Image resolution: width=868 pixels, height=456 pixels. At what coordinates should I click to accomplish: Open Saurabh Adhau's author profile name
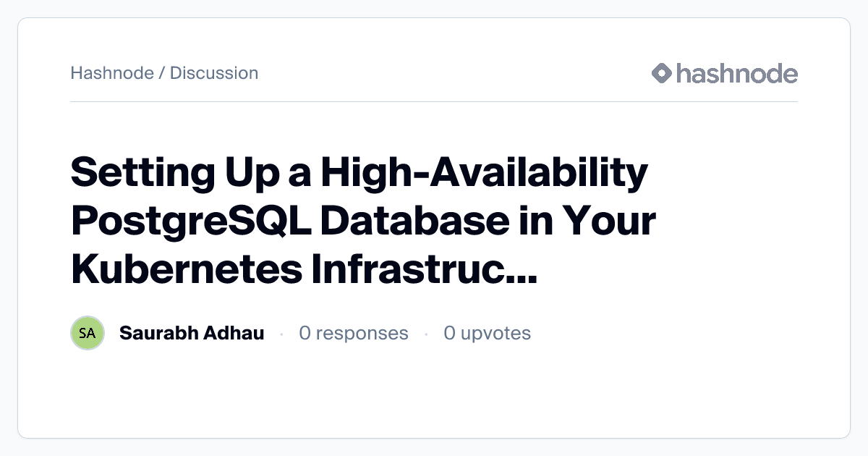192,333
